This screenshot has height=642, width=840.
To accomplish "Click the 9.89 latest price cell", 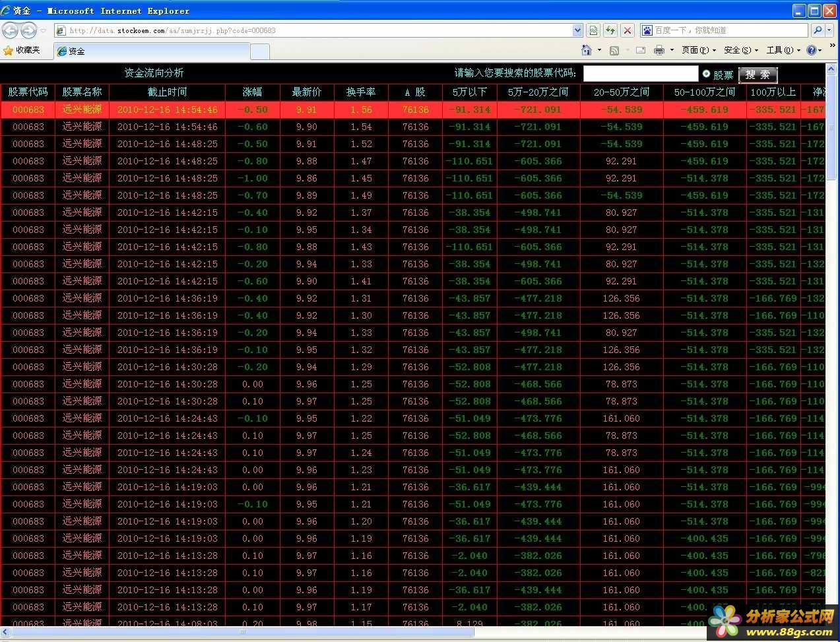I will pyautogui.click(x=306, y=195).
